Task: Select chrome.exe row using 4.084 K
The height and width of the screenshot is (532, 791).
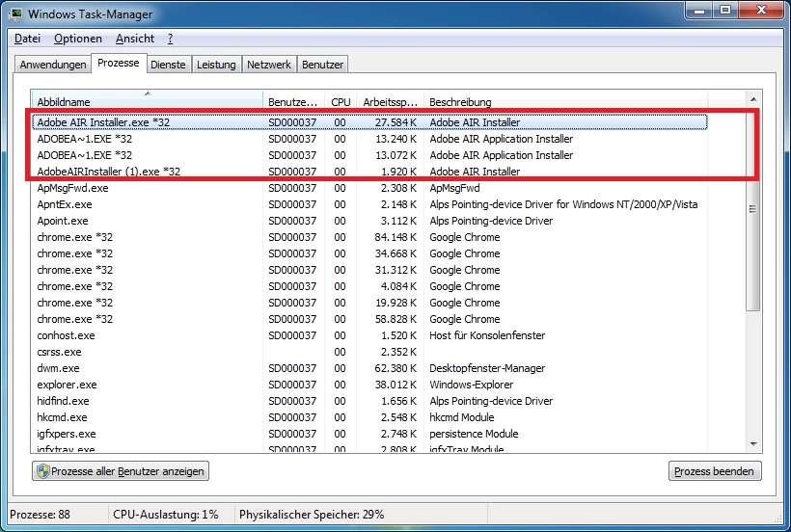Action: 369,286
